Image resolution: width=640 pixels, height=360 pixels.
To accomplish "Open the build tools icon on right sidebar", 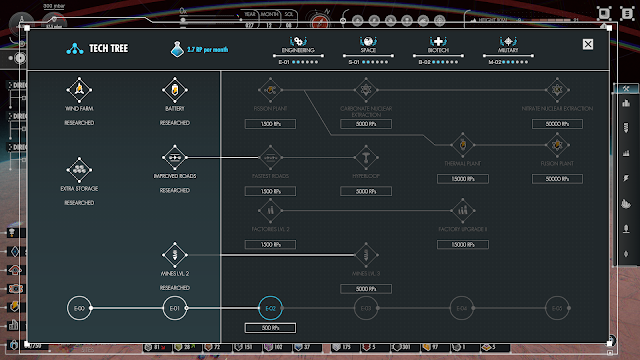I will [x=626, y=89].
